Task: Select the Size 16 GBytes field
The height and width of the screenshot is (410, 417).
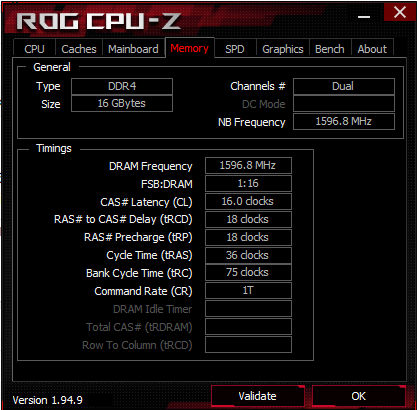Action: click(x=122, y=103)
